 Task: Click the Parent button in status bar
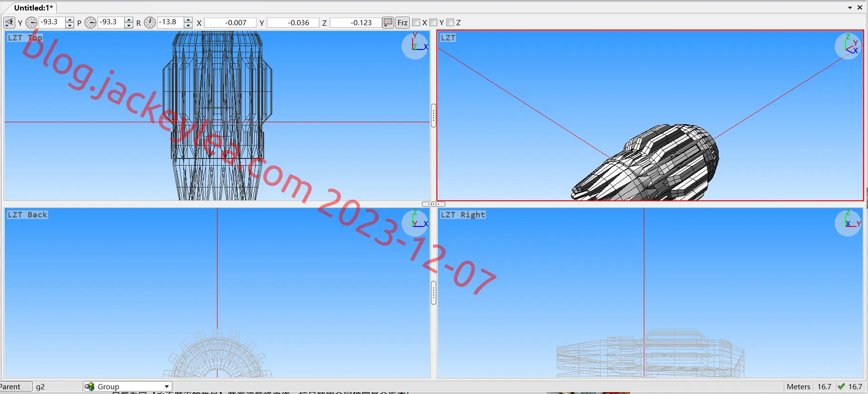16,386
